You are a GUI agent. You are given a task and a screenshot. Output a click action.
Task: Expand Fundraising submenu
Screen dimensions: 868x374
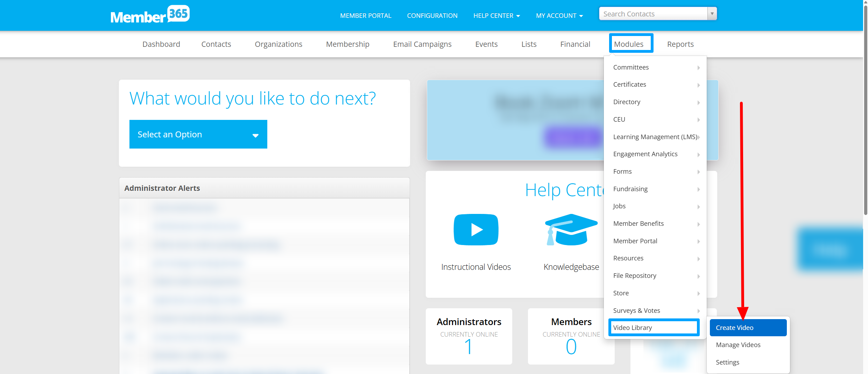655,189
